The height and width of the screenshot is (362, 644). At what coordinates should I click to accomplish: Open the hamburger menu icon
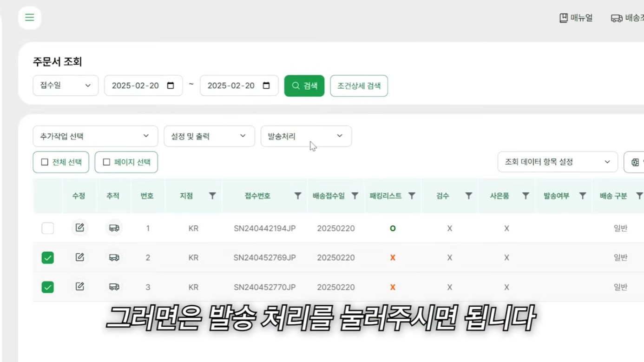pyautogui.click(x=29, y=17)
